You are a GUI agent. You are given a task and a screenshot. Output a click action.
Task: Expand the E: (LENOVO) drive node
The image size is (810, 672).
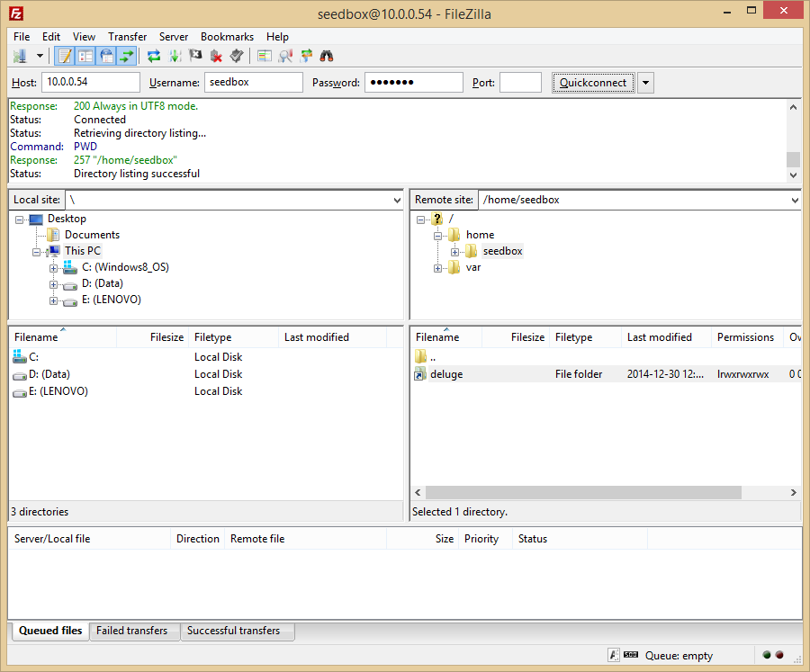[x=53, y=300]
